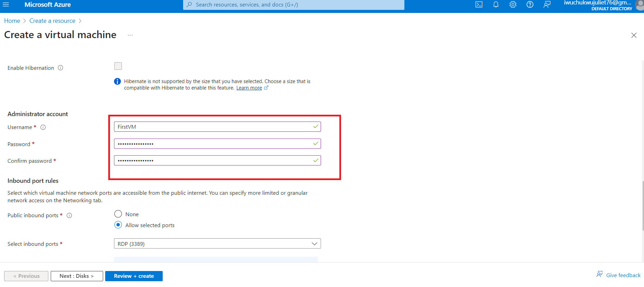
Task: Select Allow selected ports radio button
Action: point(118,225)
